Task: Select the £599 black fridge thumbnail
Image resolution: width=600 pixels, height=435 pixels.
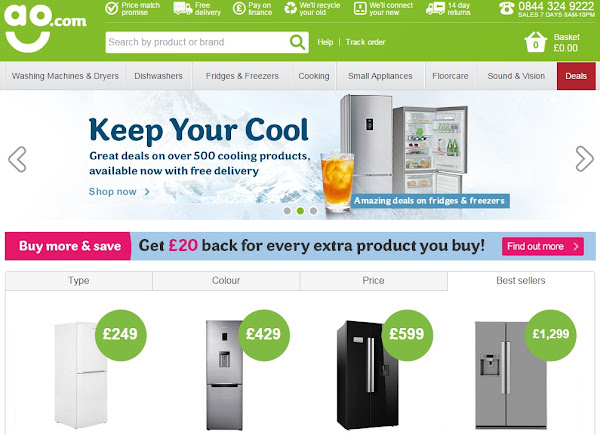Action: pos(367,375)
